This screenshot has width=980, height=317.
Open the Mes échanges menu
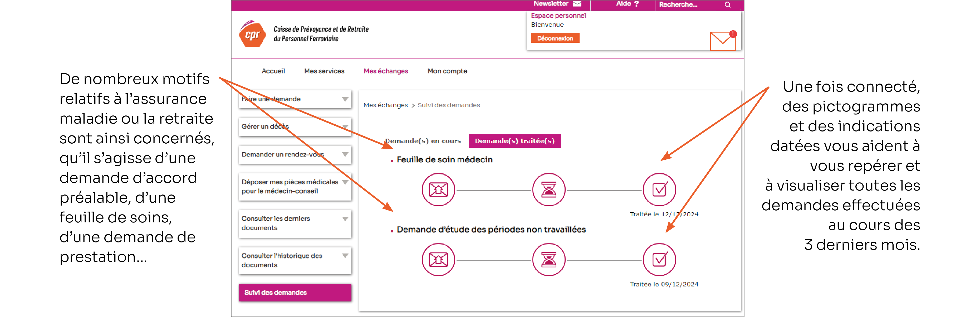386,71
